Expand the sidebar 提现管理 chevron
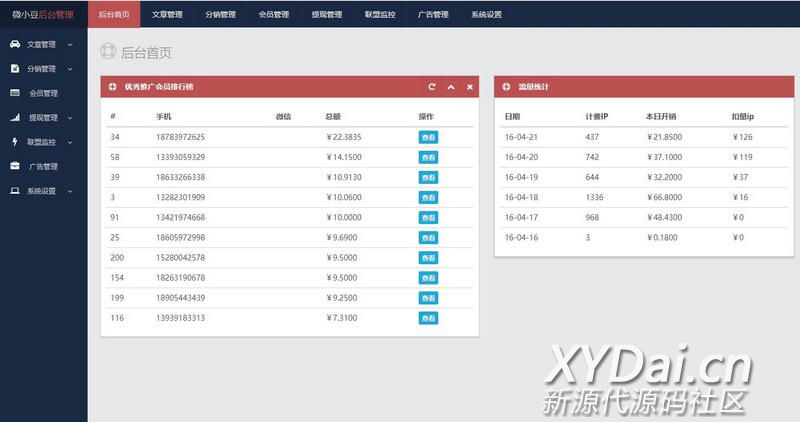The image size is (800, 422). (70, 118)
